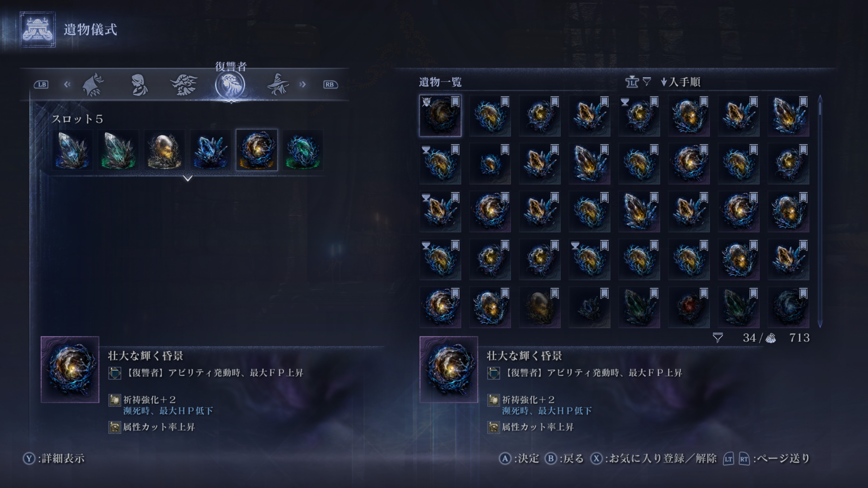Click the Y 詳細表示 prompt
The width and height of the screenshot is (868, 488).
54,458
